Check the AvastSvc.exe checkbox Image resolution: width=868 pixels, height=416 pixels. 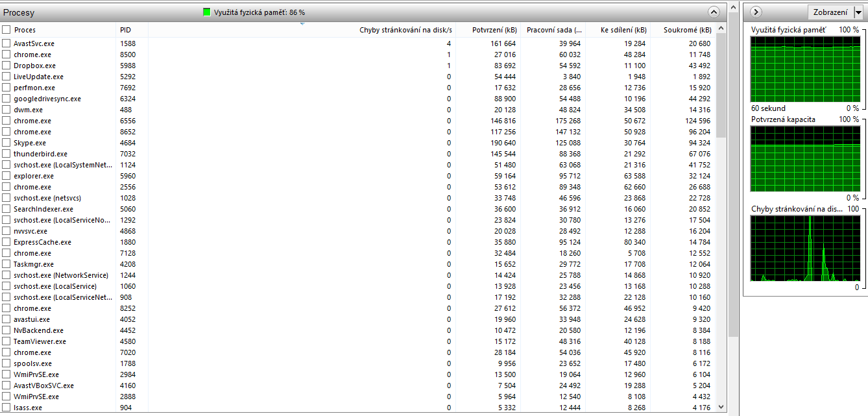pyautogui.click(x=6, y=43)
